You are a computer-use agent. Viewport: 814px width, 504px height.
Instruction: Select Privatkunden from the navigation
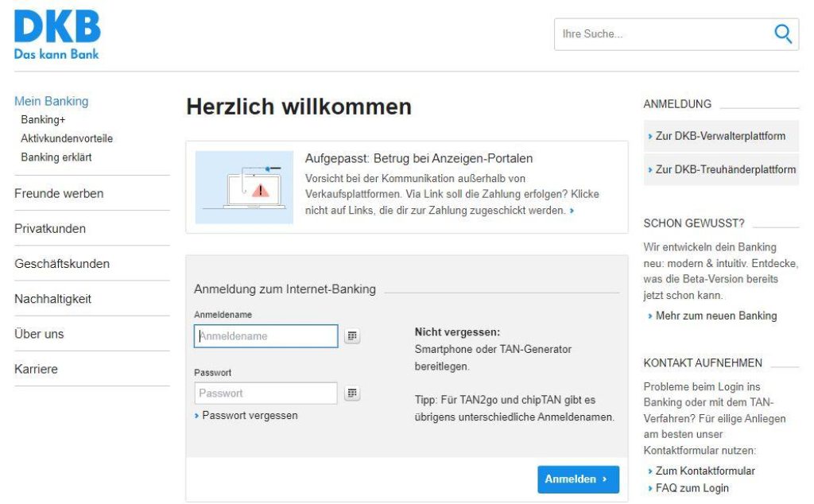[x=50, y=228]
